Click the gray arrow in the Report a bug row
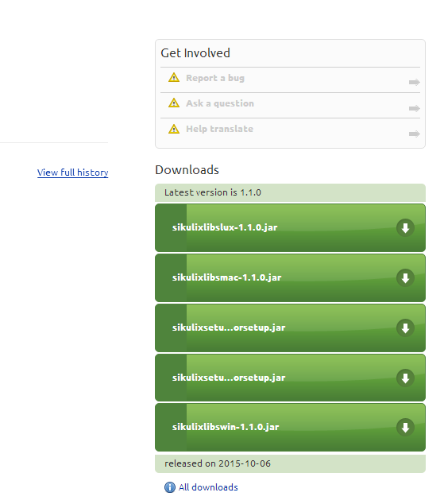The height and width of the screenshot is (504, 444). coord(414,83)
